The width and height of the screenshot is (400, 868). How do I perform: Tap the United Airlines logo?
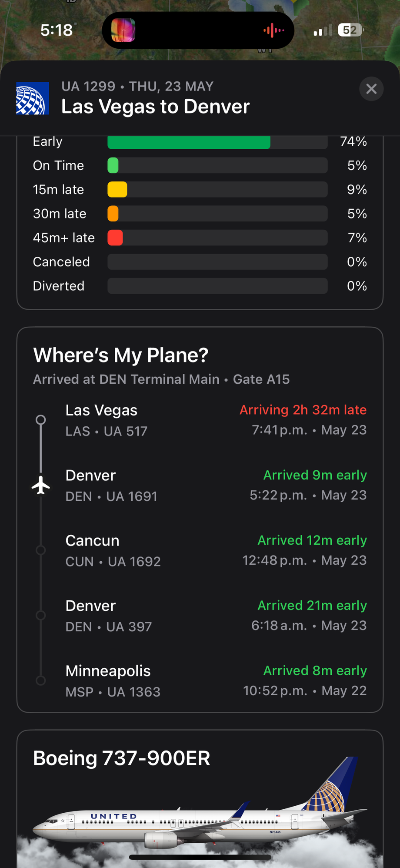[33, 98]
